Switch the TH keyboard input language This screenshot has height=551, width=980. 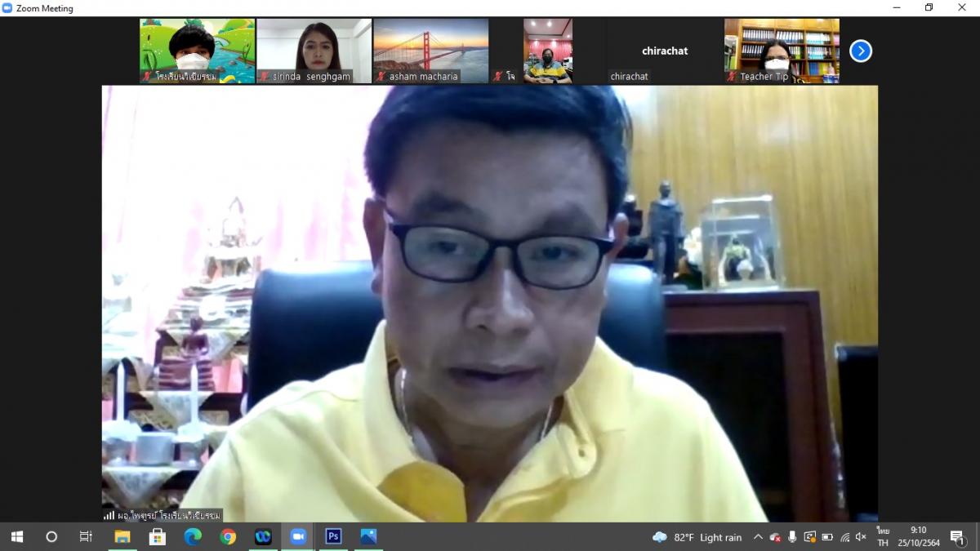click(883, 536)
